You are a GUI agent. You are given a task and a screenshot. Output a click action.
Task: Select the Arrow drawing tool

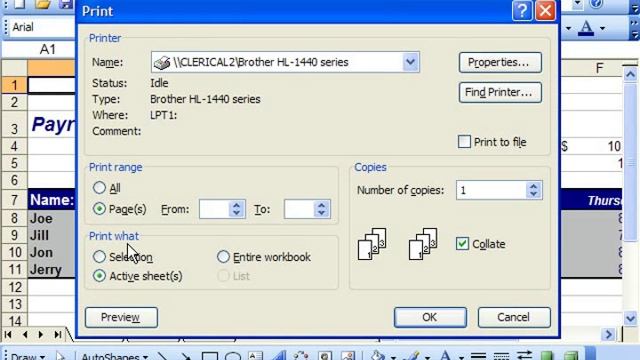pos(185,356)
